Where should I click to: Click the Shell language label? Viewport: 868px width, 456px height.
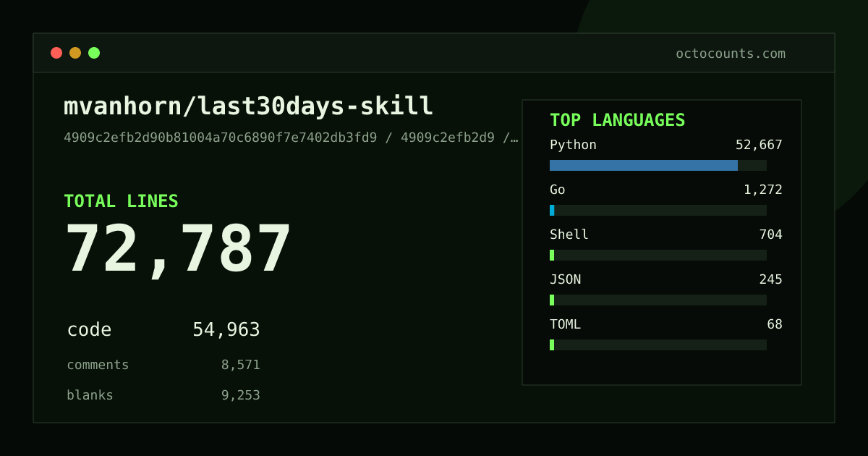569,235
